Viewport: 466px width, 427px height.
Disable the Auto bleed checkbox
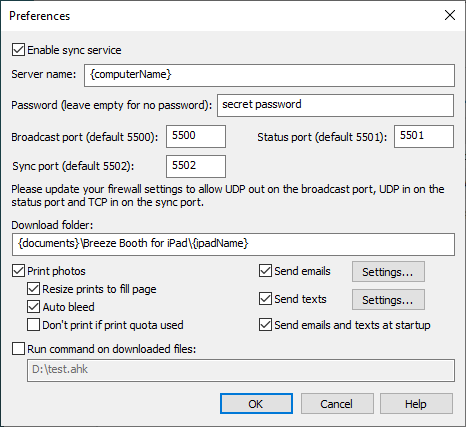coord(33,307)
